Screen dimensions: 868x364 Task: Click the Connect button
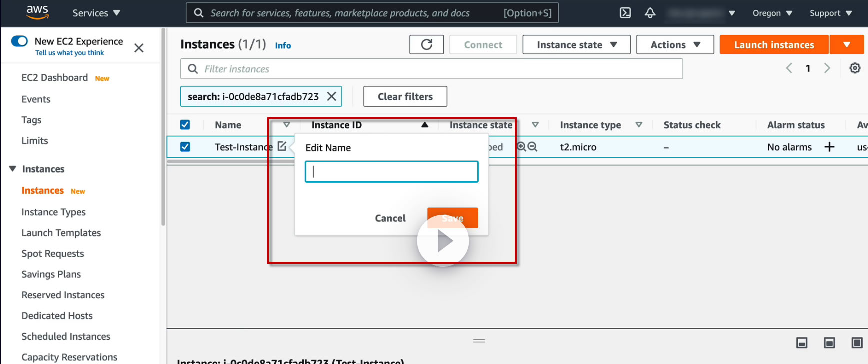(483, 45)
